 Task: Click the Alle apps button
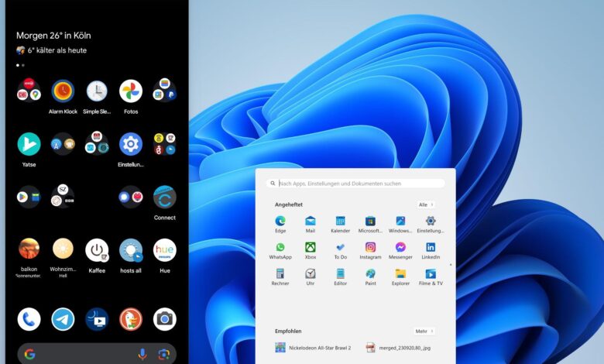tap(426, 204)
